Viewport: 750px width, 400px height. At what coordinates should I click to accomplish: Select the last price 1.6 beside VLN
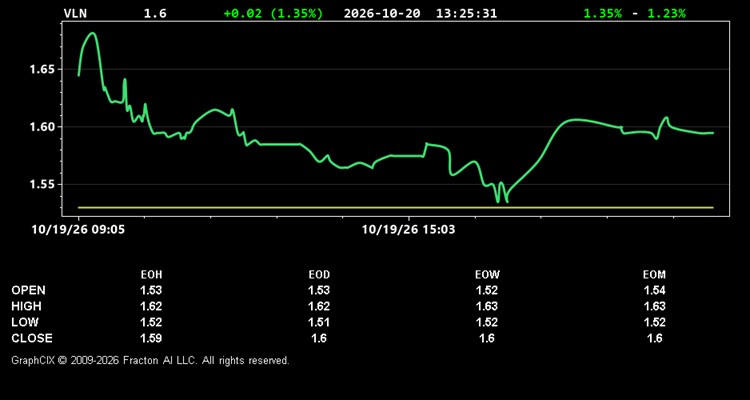(155, 13)
